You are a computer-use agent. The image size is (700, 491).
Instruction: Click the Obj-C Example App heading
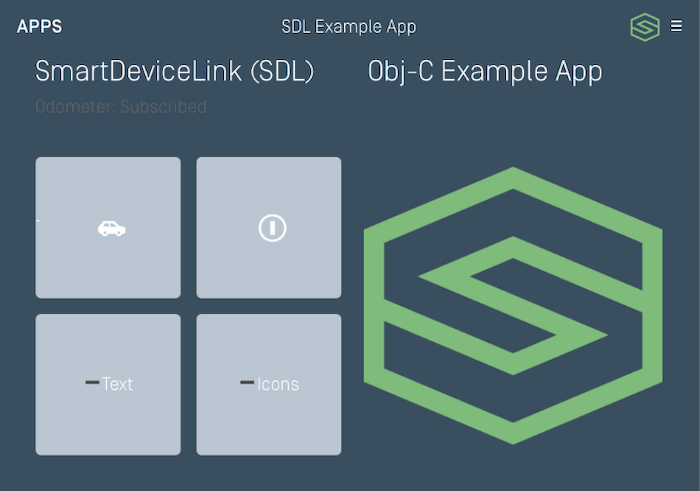point(485,72)
